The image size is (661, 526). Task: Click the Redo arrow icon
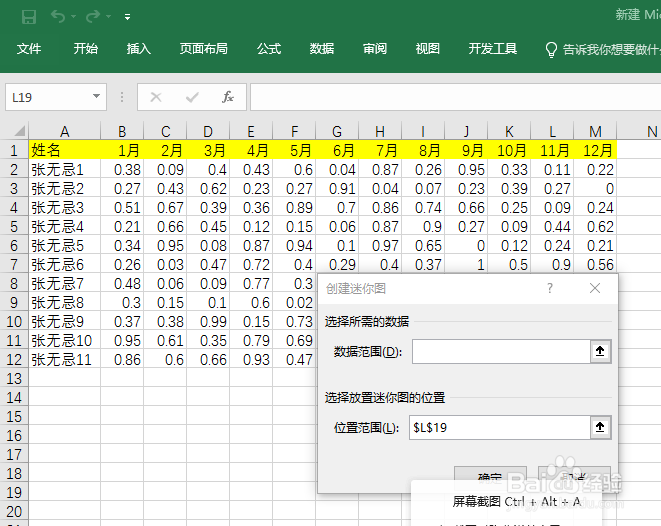point(92,16)
